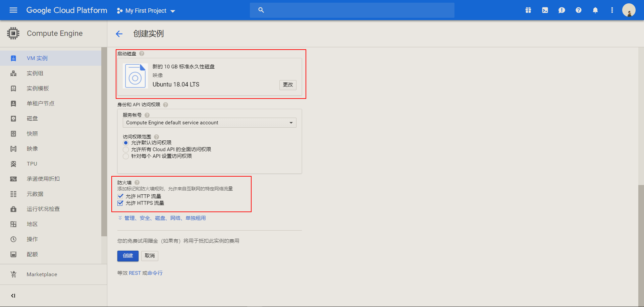Open the notifications bell
This screenshot has height=307, width=644.
595,10
